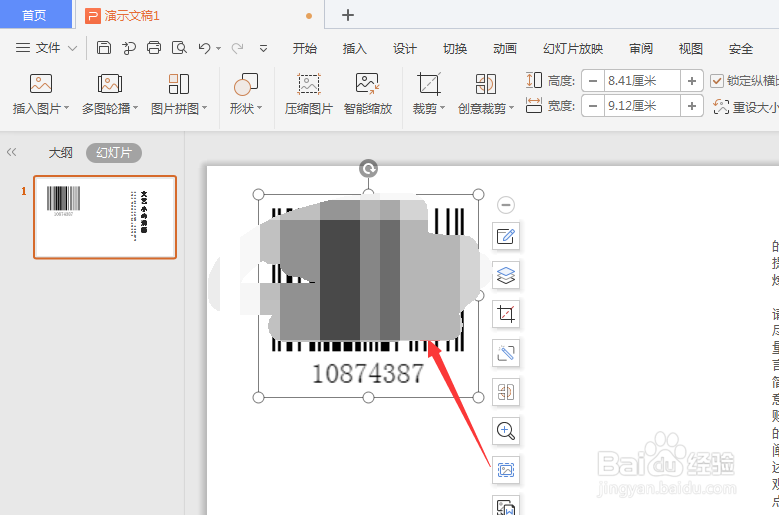The height and width of the screenshot is (515, 779).
Task: Click the Save icon in quick toolbar
Action: click(x=103, y=48)
